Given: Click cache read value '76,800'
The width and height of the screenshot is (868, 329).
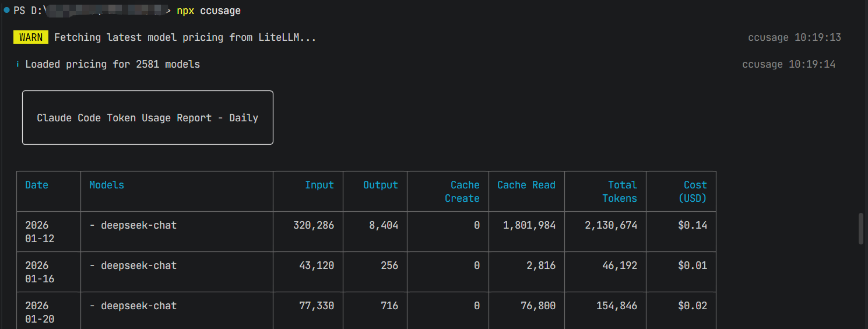Looking at the screenshot, I should pyautogui.click(x=538, y=306).
